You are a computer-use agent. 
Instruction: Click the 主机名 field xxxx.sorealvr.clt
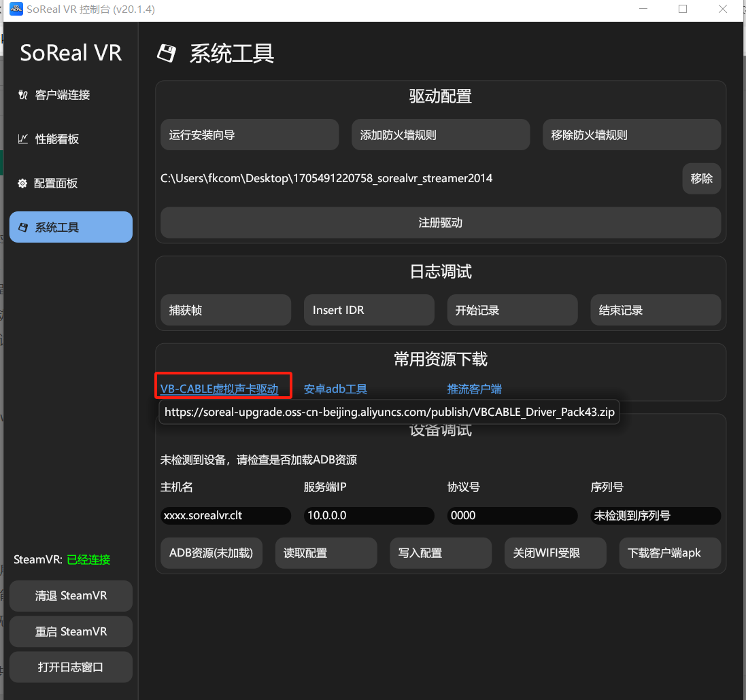coord(226,516)
